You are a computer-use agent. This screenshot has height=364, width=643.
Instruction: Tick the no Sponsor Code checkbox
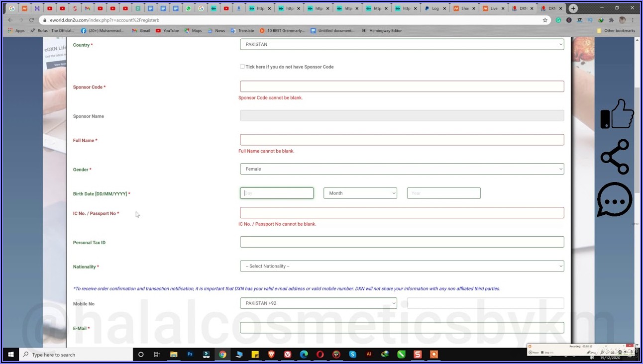click(242, 67)
